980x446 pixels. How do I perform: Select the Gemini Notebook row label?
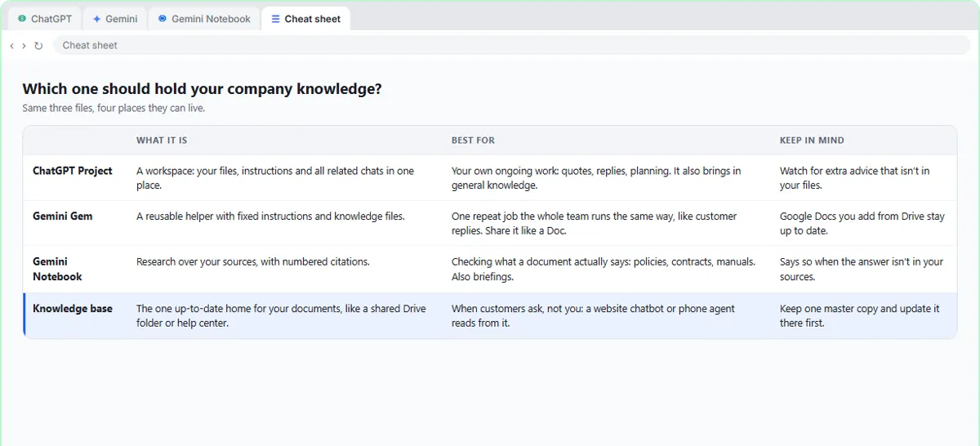point(57,270)
